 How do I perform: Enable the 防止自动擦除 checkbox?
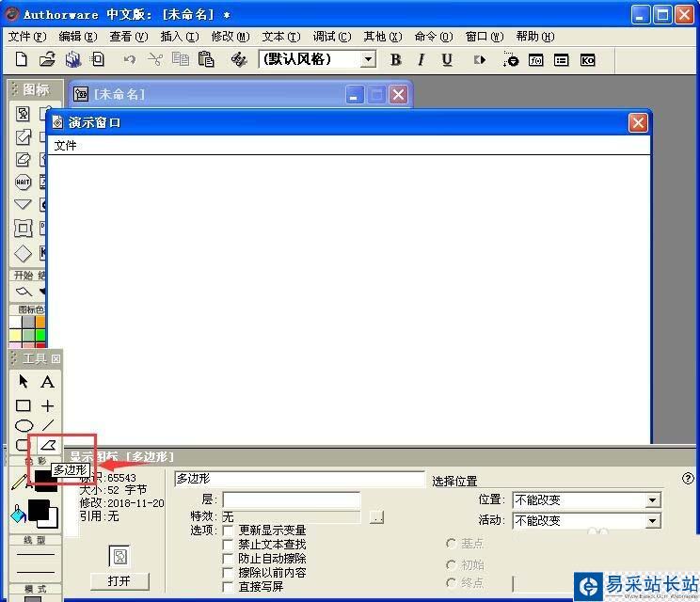[x=228, y=559]
